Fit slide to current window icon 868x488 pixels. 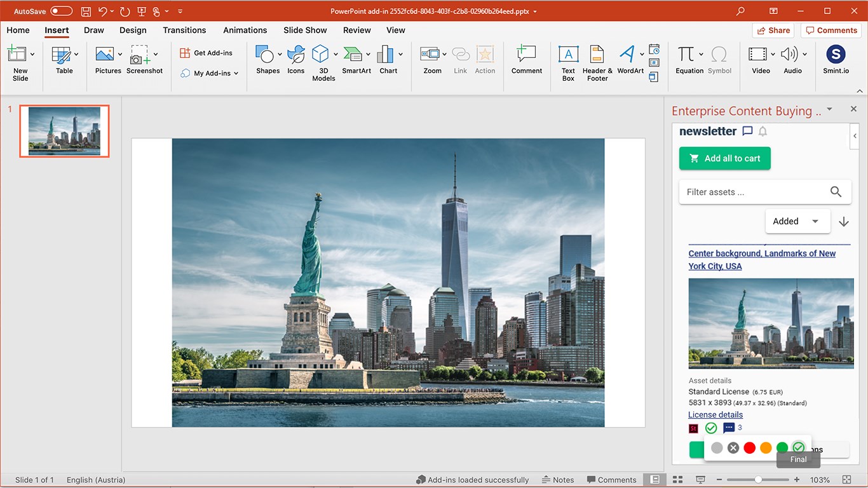tap(846, 480)
